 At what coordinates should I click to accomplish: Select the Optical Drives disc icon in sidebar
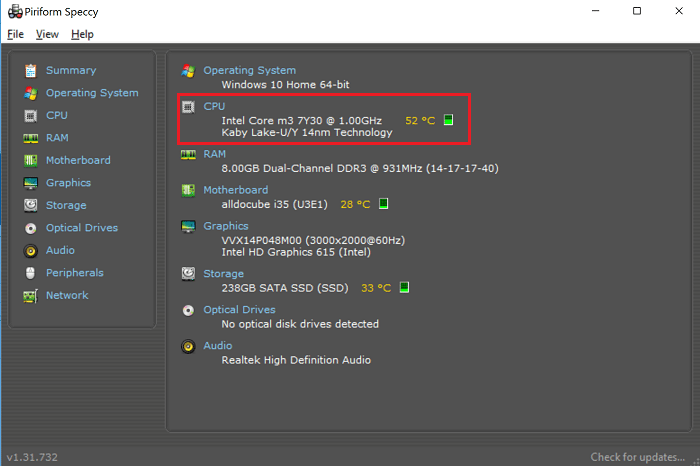click(30, 228)
